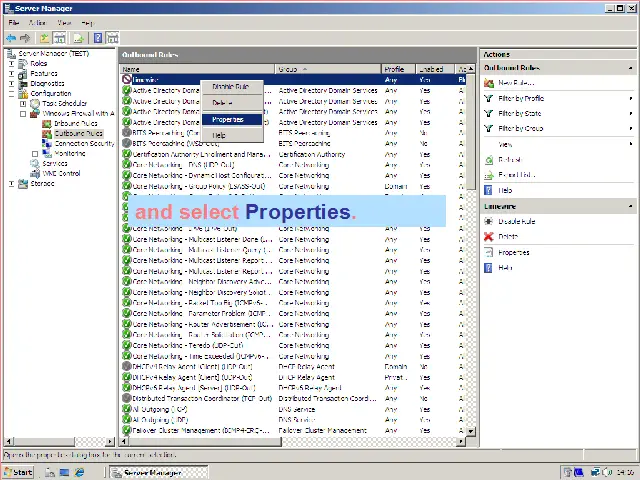The width and height of the screenshot is (640, 480).
Task: Collapse the Windows Firewall tree node
Action: click(x=23, y=114)
